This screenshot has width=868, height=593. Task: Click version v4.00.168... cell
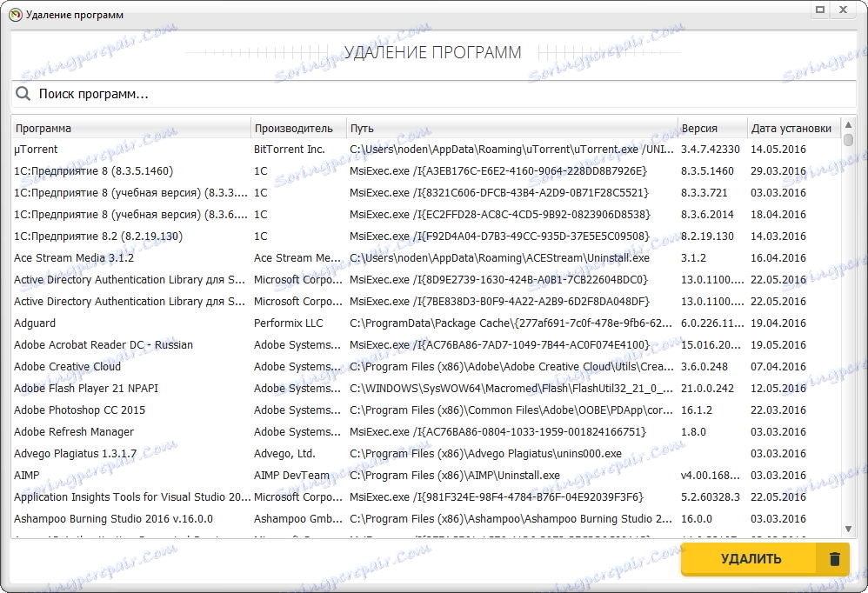[x=711, y=475]
